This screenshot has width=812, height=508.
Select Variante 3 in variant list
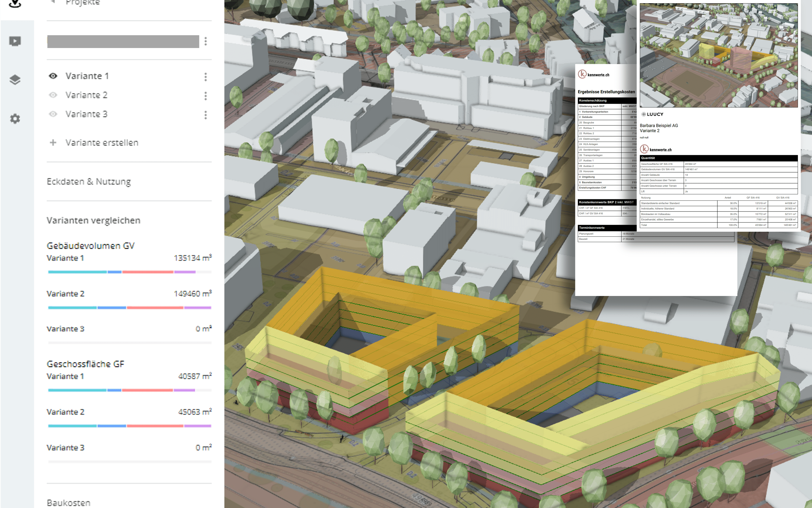coord(87,114)
